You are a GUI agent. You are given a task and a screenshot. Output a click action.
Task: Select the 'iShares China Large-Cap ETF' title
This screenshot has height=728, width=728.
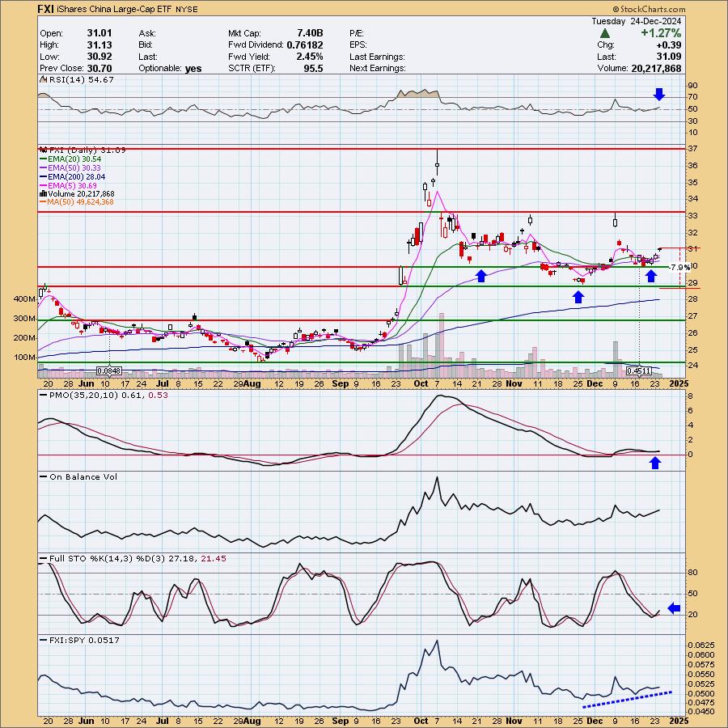point(114,9)
